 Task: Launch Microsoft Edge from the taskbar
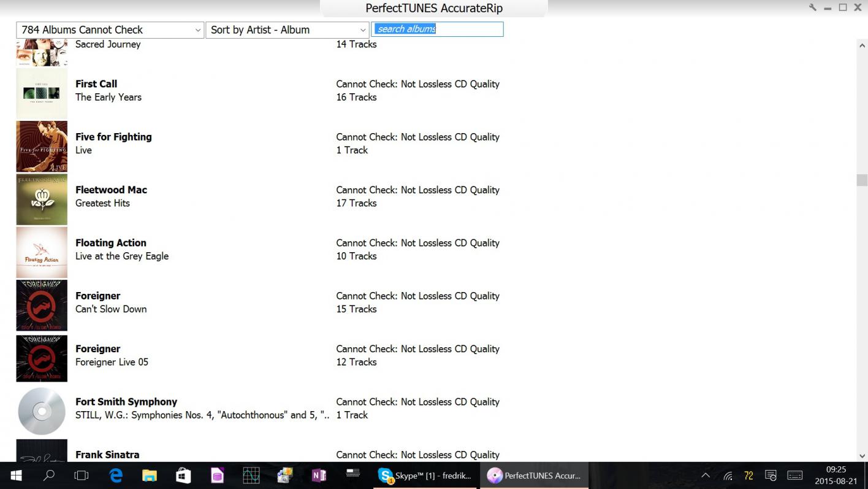(116, 476)
